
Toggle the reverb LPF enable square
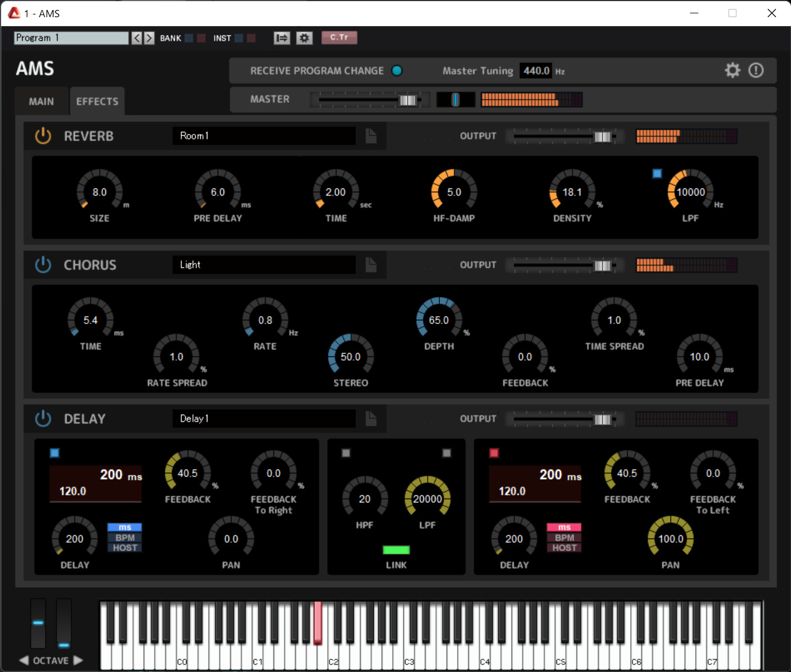coord(657,174)
